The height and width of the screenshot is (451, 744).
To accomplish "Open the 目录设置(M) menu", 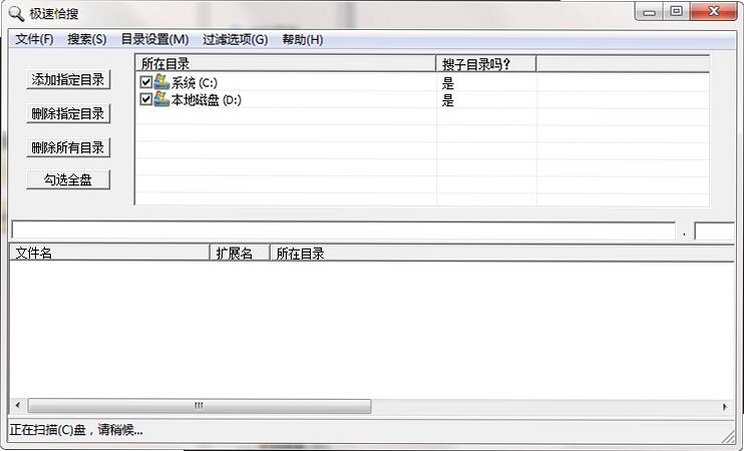I will pyautogui.click(x=155, y=39).
